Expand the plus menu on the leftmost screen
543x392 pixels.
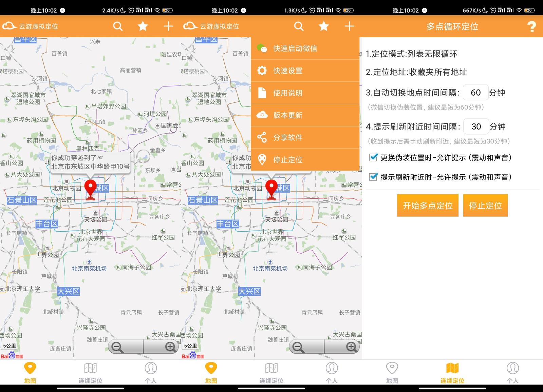[x=168, y=26]
